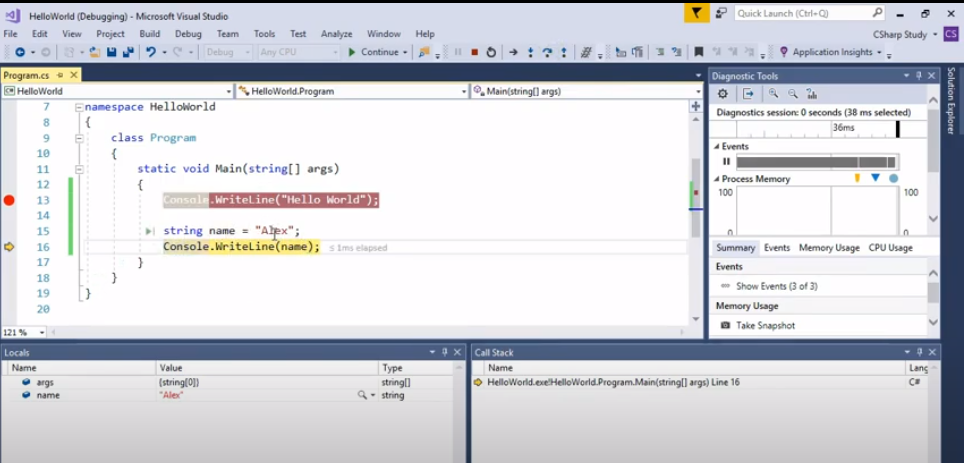
Task: Open the feedback icon beside Quick Launch
Action: 721,13
